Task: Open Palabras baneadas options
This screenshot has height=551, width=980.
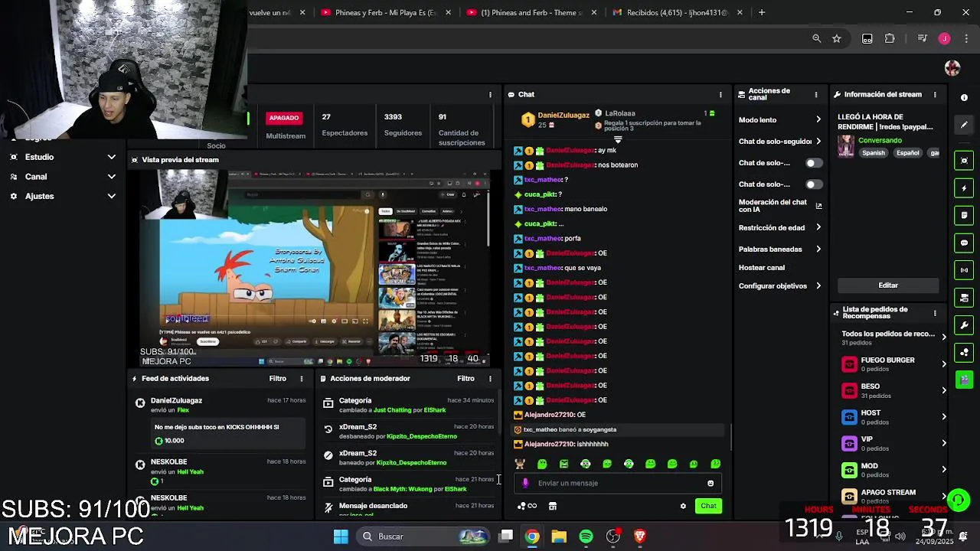Action: point(779,249)
